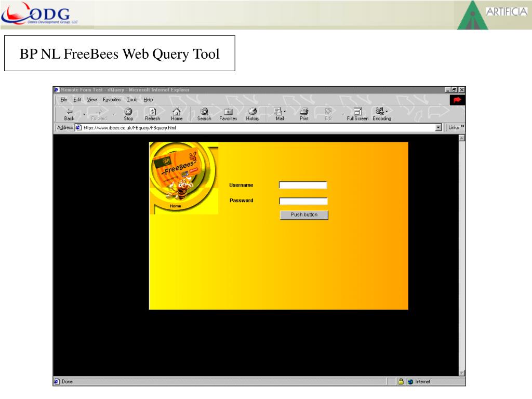Viewport: 532px width, 399px height.
Task: Click the page icon beside Done
Action: click(x=57, y=381)
